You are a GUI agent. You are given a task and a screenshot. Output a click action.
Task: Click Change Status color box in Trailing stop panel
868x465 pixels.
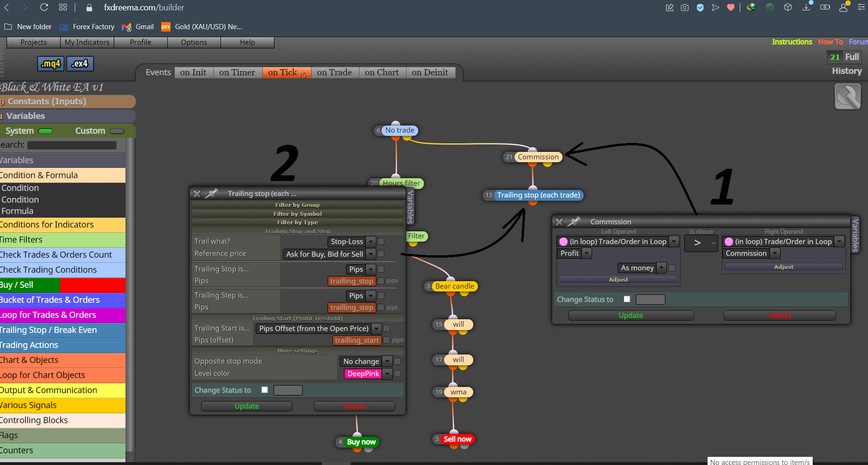pyautogui.click(x=288, y=390)
